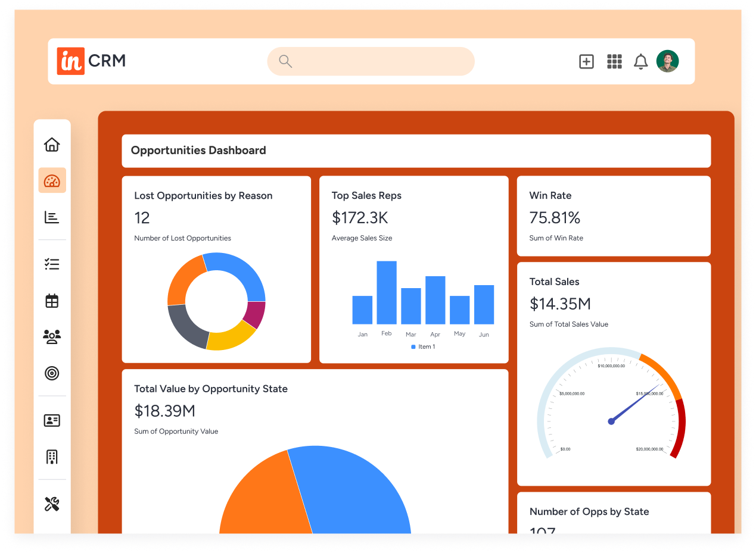Viewport: 756px width, 553px height.
Task: Click the plus Add New icon
Action: click(x=586, y=61)
